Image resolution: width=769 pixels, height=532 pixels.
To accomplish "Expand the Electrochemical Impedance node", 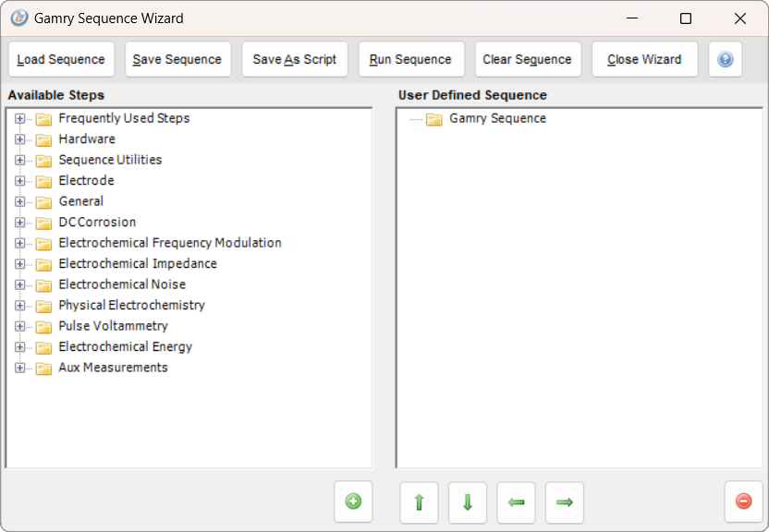I will (19, 264).
